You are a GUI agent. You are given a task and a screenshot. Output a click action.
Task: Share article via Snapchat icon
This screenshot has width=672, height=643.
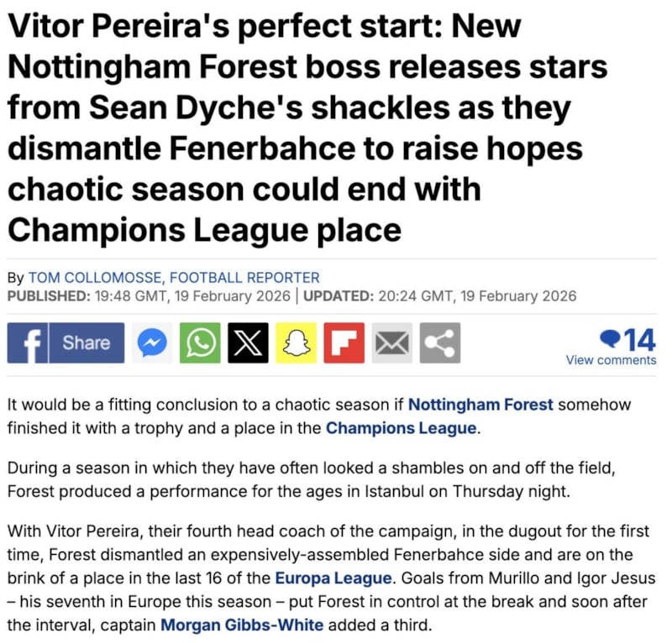pyautogui.click(x=297, y=342)
